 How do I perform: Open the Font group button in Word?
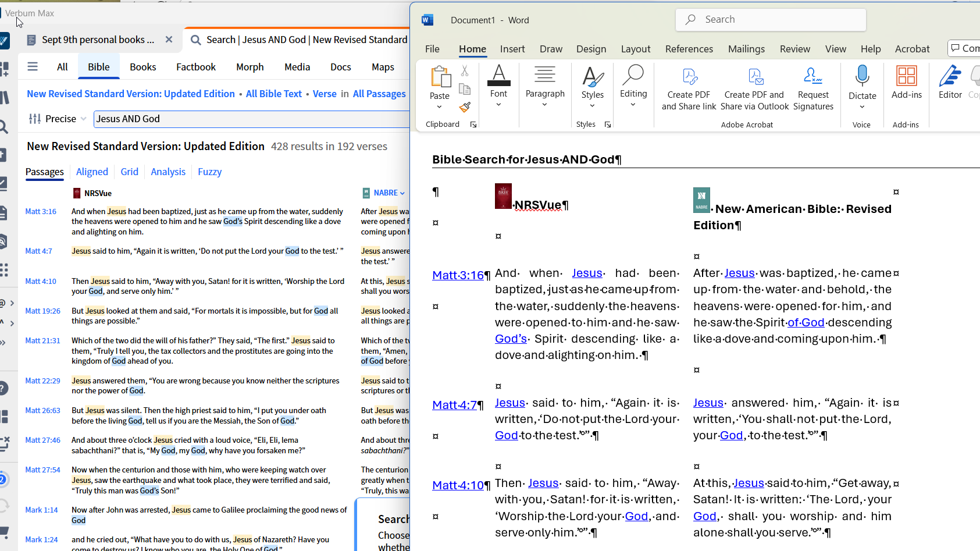[x=498, y=85]
